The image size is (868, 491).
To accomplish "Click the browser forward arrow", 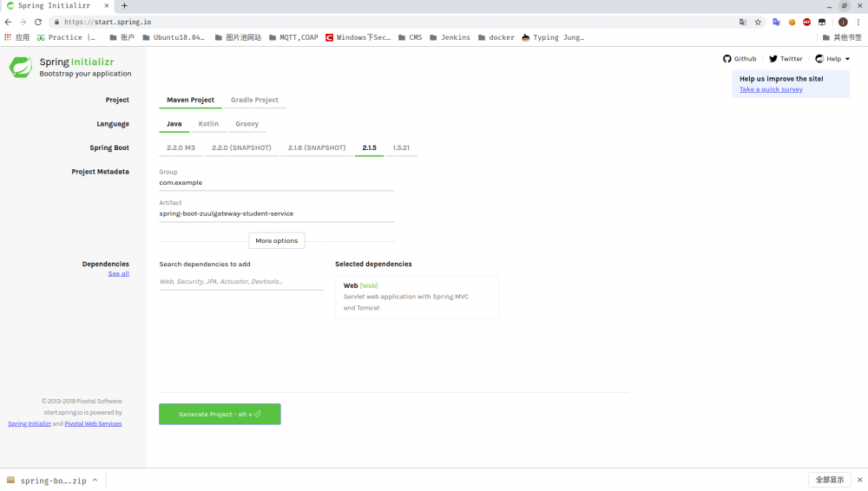I will 23,23.
